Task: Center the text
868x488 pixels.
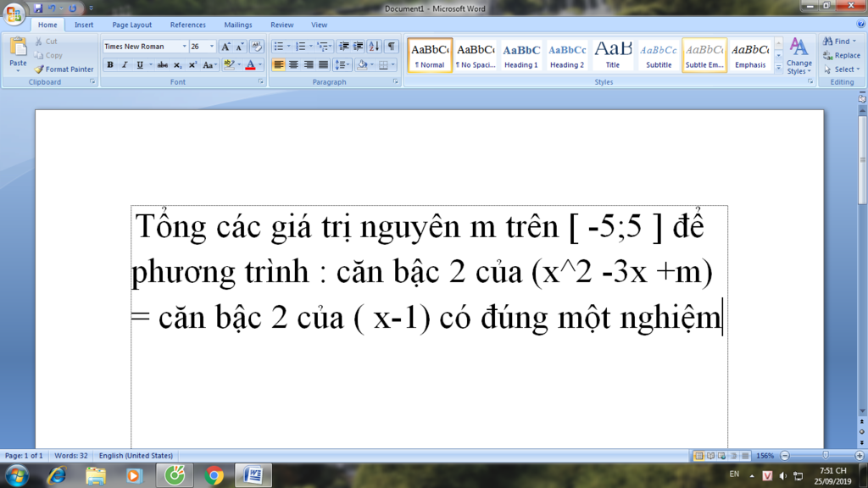Action: pyautogui.click(x=293, y=64)
